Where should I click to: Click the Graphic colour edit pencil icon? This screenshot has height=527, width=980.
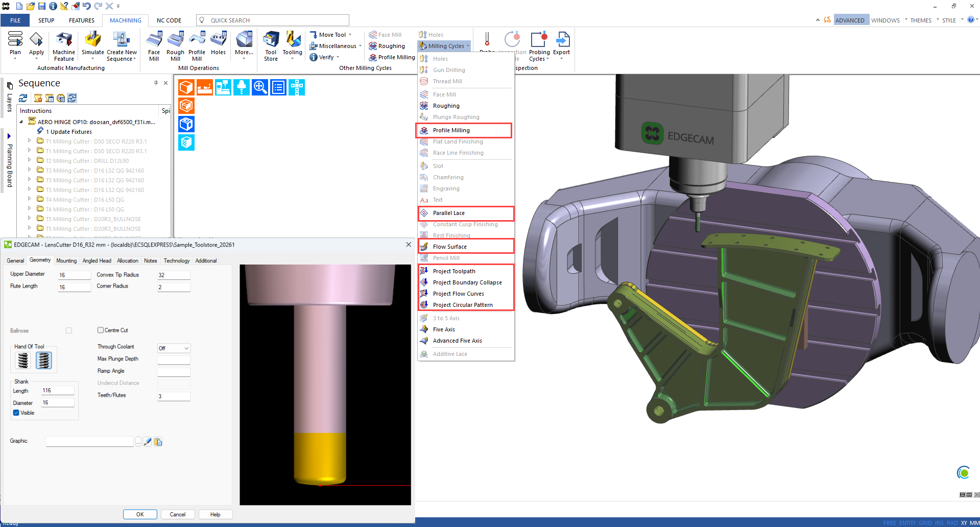(x=148, y=442)
